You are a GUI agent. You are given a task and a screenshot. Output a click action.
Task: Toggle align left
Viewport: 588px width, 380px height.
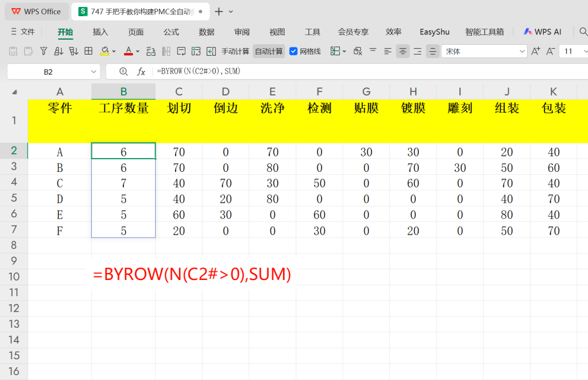[388, 51]
